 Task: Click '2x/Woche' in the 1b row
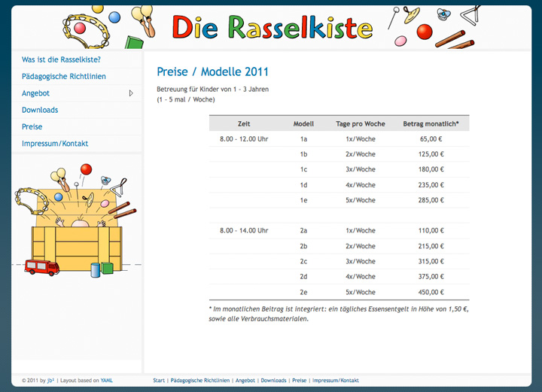coord(360,154)
